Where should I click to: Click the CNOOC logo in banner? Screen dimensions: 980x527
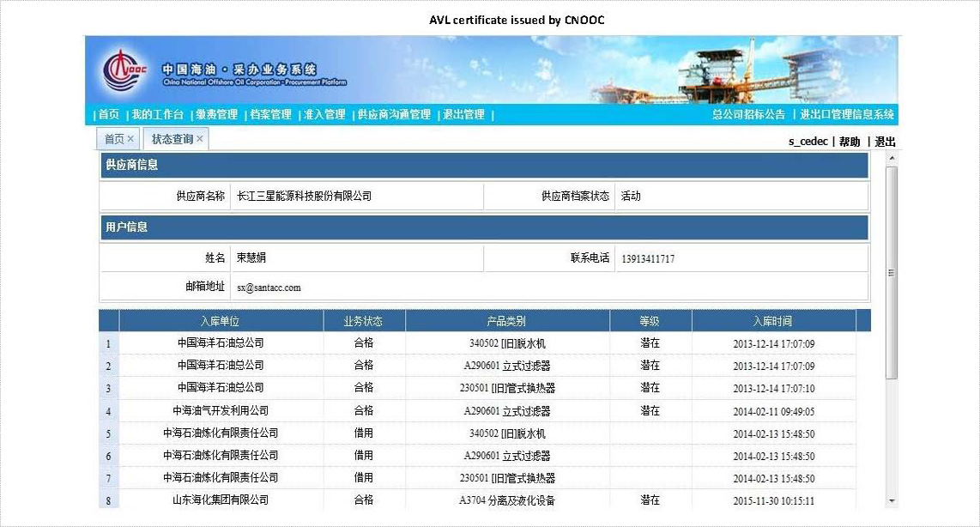click(x=125, y=70)
